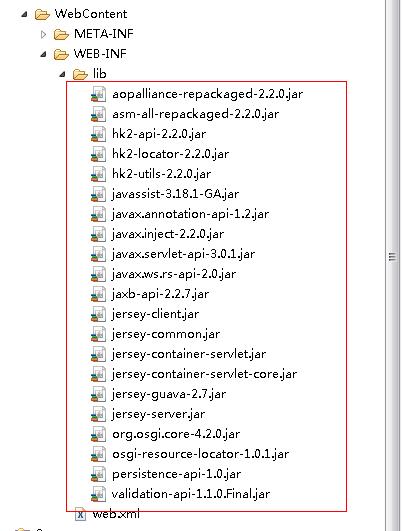The height and width of the screenshot is (531, 403).
Task: Select the jaxb-api-2.2.7.jar entry
Action: pyautogui.click(x=160, y=294)
